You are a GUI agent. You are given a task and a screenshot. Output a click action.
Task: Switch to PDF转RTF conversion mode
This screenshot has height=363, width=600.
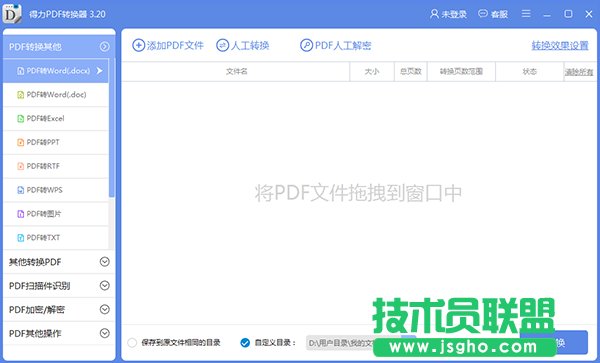coord(56,166)
